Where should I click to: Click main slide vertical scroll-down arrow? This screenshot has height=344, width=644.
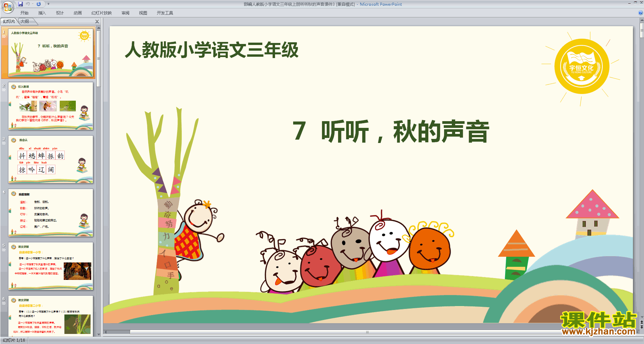point(642,317)
